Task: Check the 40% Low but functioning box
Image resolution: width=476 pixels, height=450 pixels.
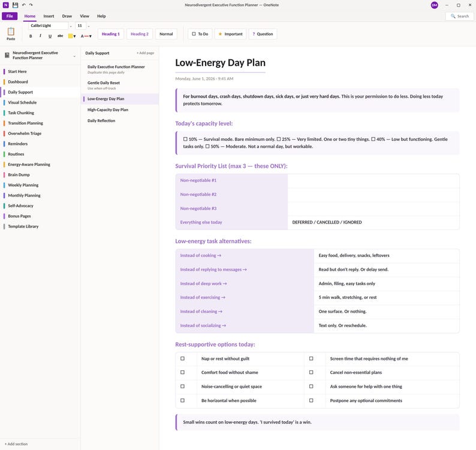Action: point(373,139)
